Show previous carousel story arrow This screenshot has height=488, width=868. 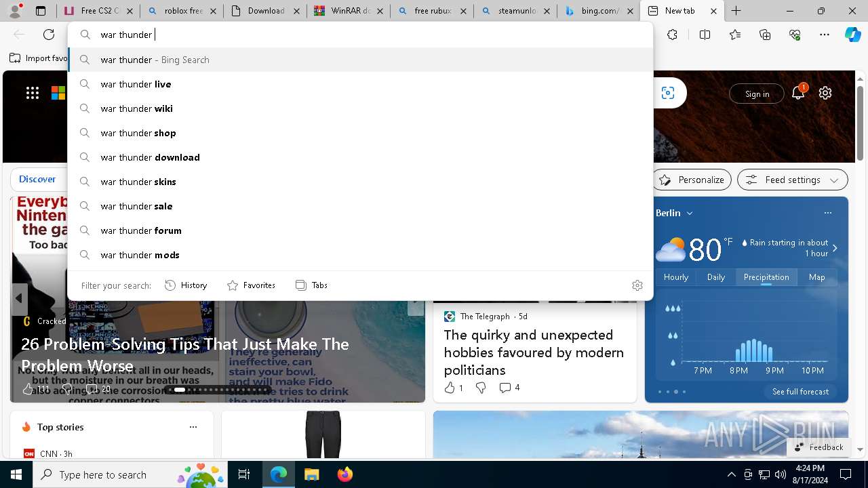(19, 298)
